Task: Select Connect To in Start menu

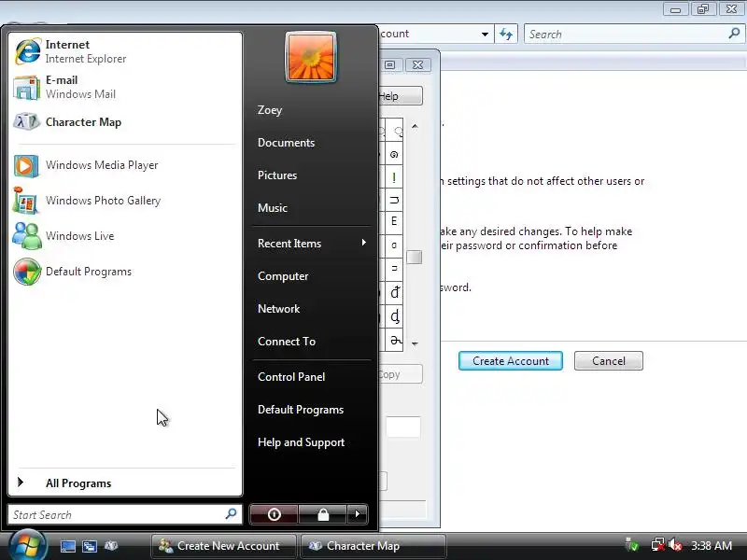Action: point(287,342)
